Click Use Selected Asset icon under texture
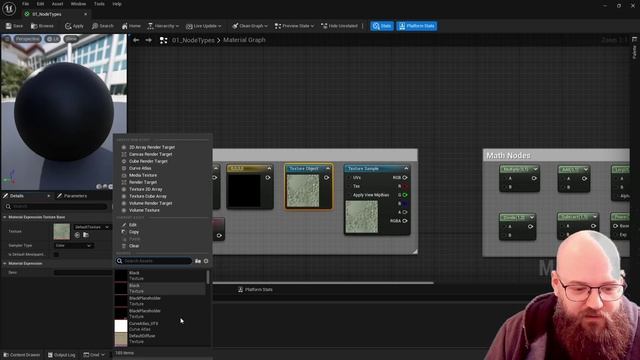This screenshot has height=360, width=640. pyautogui.click(x=77, y=235)
